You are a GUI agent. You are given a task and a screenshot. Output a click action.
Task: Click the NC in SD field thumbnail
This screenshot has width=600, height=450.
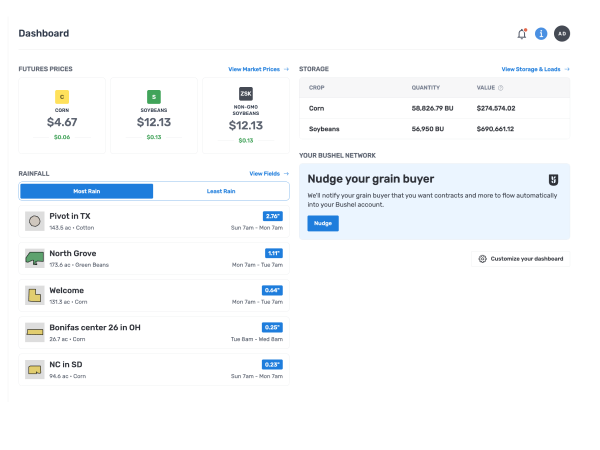(x=35, y=370)
